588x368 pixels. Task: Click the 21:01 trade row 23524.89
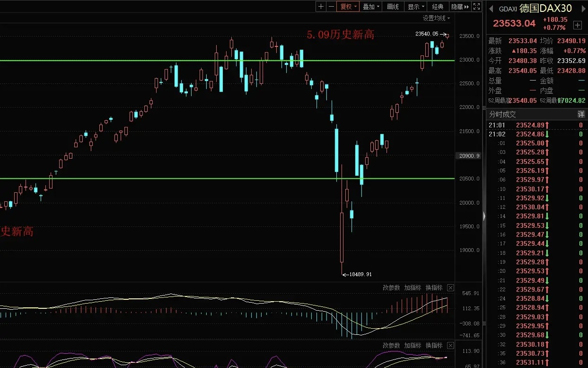point(537,125)
